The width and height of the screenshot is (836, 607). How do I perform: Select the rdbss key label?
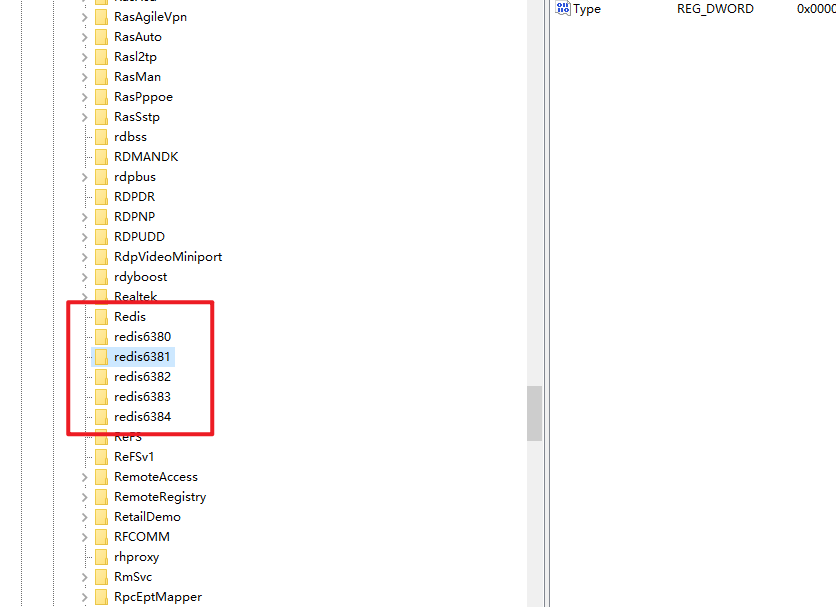coord(130,137)
